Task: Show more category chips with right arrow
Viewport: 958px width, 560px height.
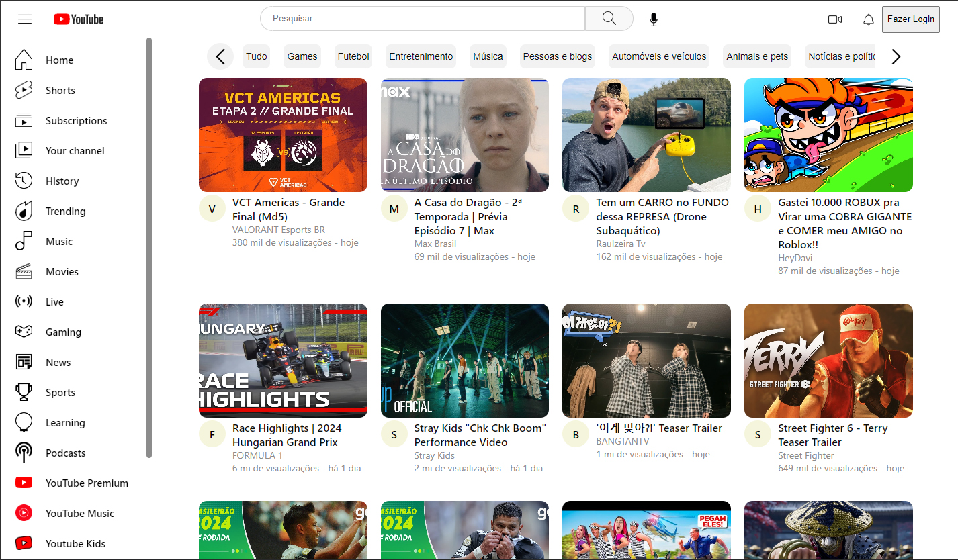Action: [x=896, y=57]
